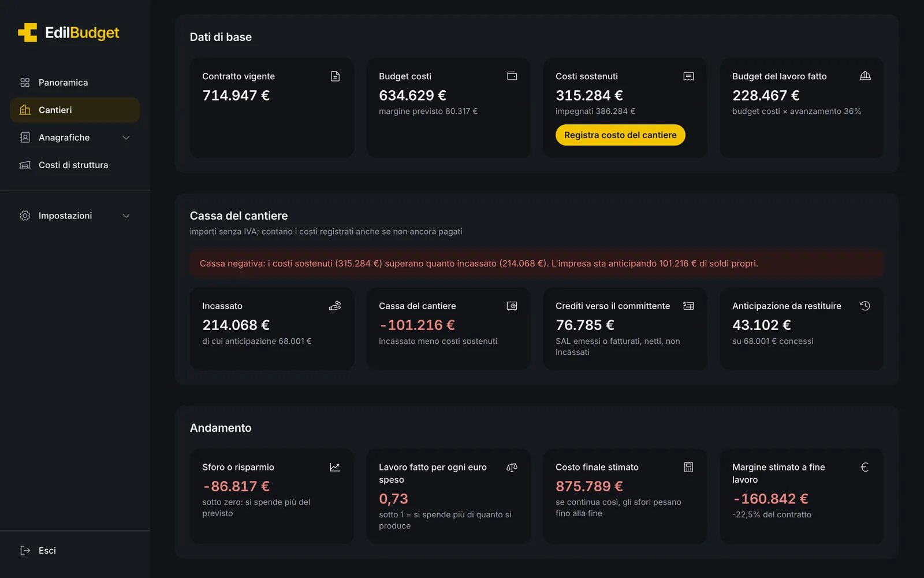Click the 214.068 € Incassato value
Viewport: 924px width, 578px height.
click(236, 325)
